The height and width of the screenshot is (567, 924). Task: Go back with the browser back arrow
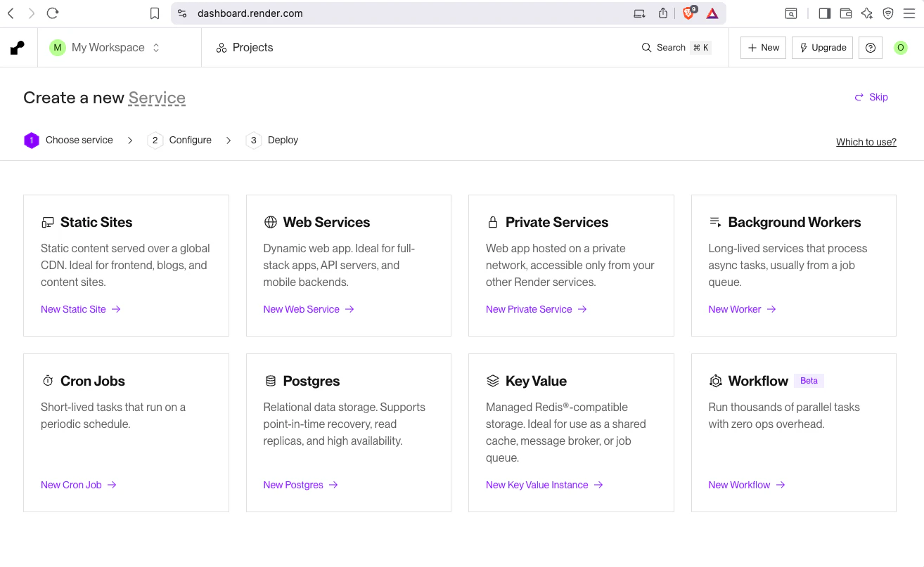(x=11, y=13)
